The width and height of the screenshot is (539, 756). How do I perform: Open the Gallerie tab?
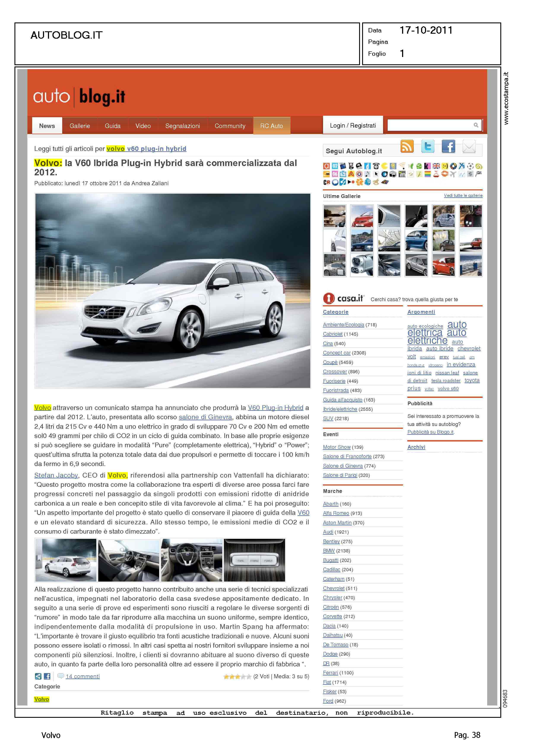click(x=80, y=126)
